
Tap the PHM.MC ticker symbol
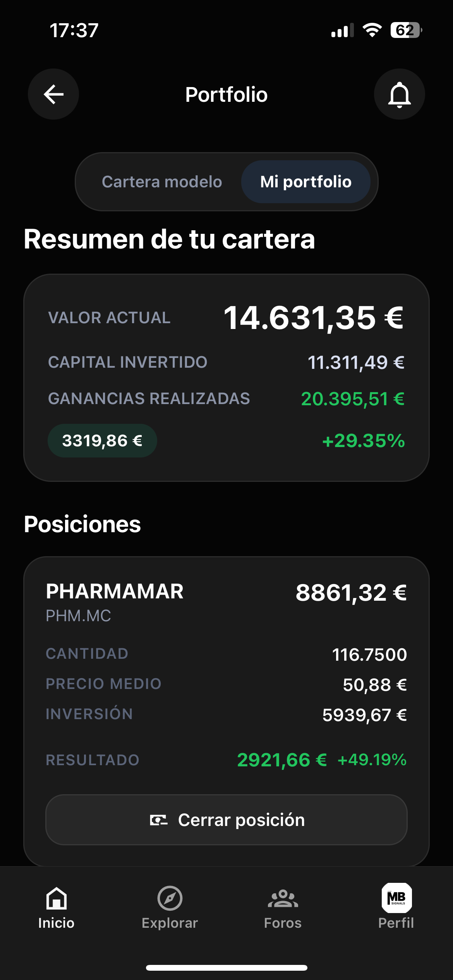point(79,616)
